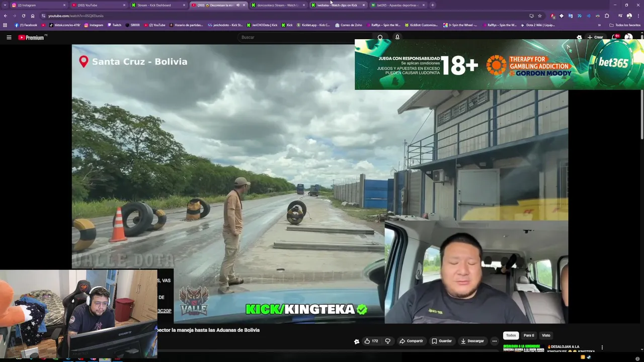This screenshot has width=644, height=362.
Task: Go back in browser history
Action: point(5,16)
